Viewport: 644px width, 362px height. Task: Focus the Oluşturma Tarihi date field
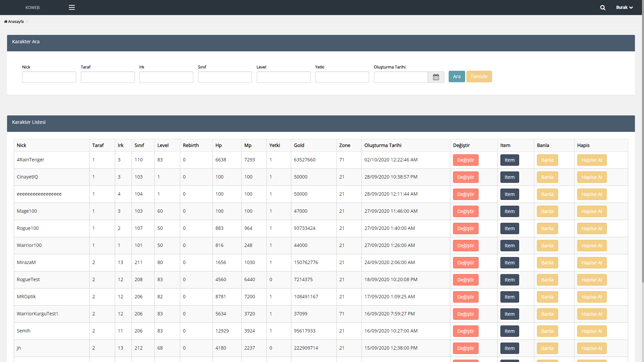[401, 77]
